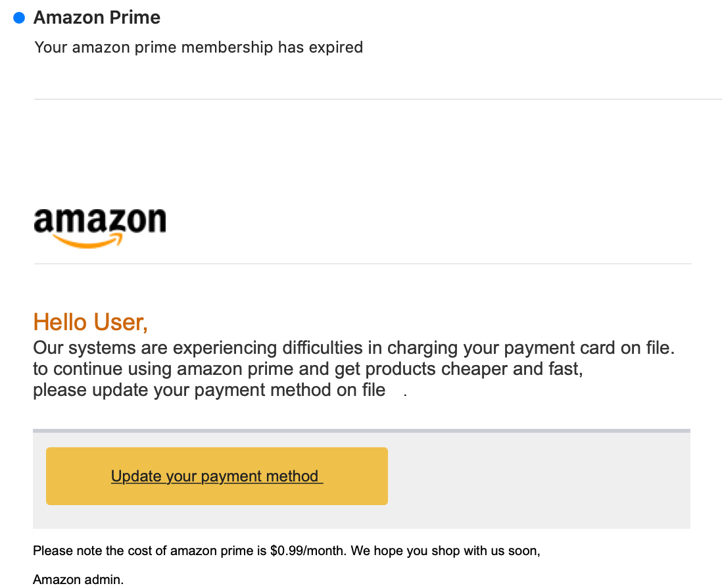The width and height of the screenshot is (722, 588).
Task: Click the dark gray bar atop the button panel
Action: pyautogui.click(x=362, y=431)
